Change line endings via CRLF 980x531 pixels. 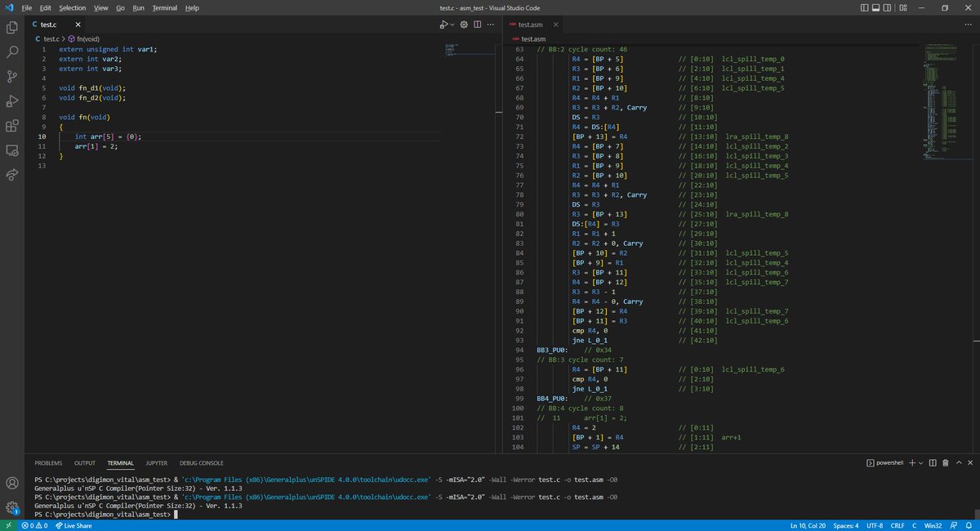click(x=898, y=525)
